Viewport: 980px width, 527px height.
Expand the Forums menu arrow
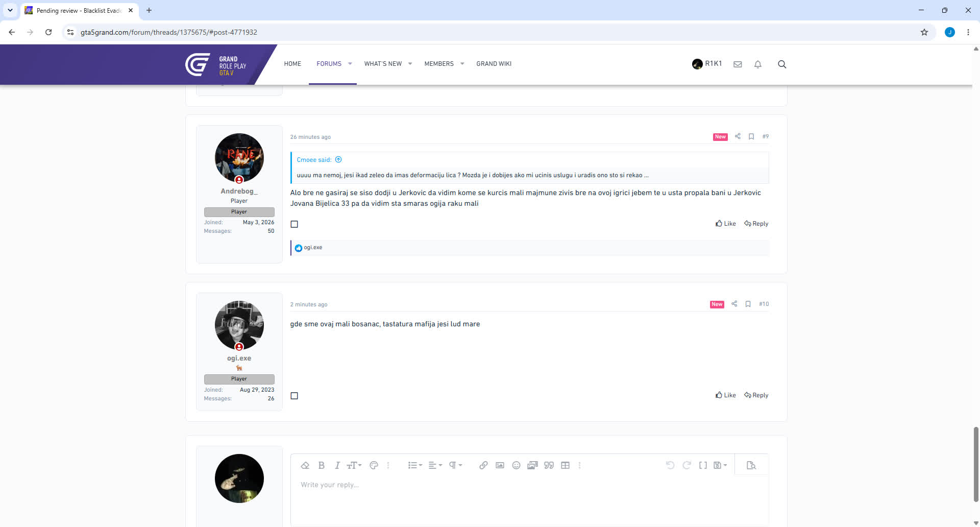[350, 64]
